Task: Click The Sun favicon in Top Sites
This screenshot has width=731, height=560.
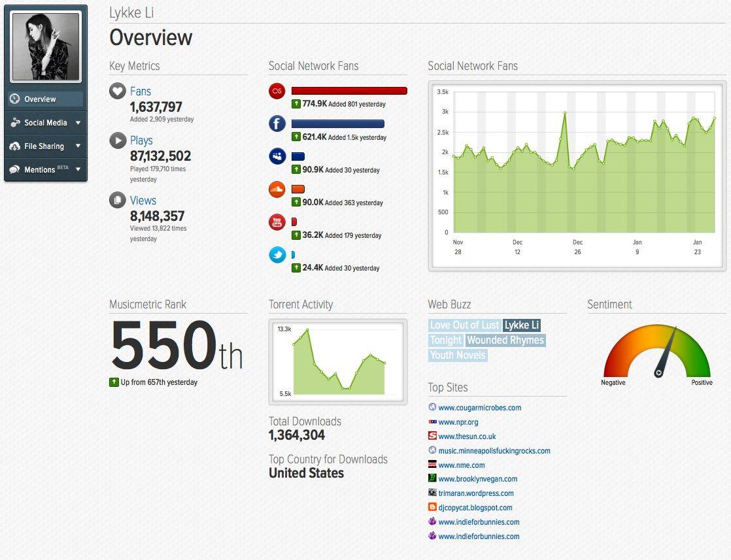Action: tap(432, 436)
